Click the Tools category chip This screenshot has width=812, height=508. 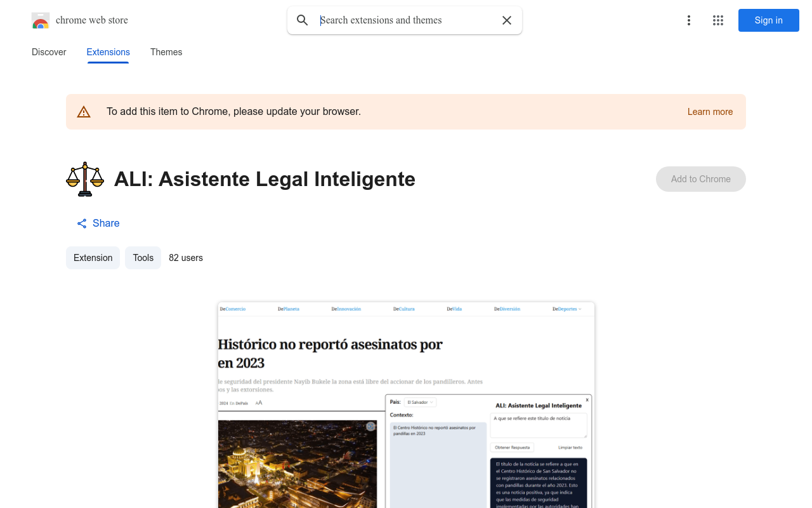(143, 258)
